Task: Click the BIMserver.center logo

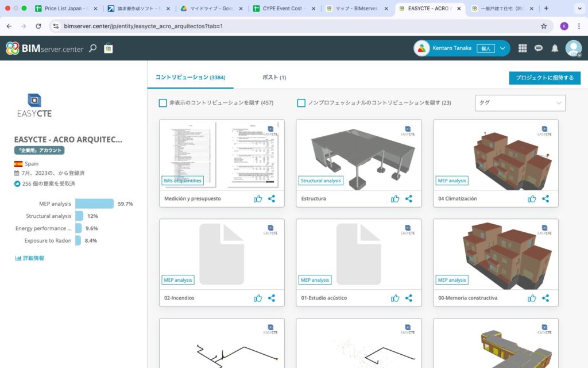Action: (x=45, y=48)
